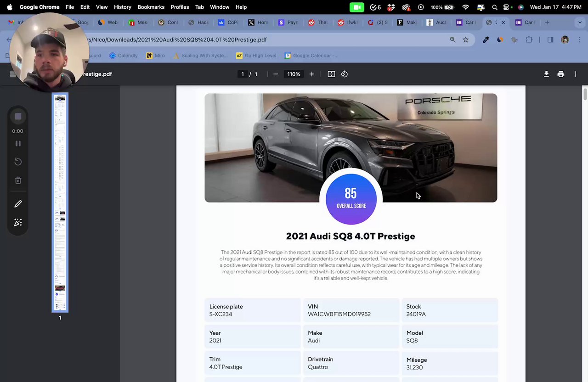Open Spotlight search in the menu bar
Viewport: 588px width, 382px height.
click(x=495, y=7)
